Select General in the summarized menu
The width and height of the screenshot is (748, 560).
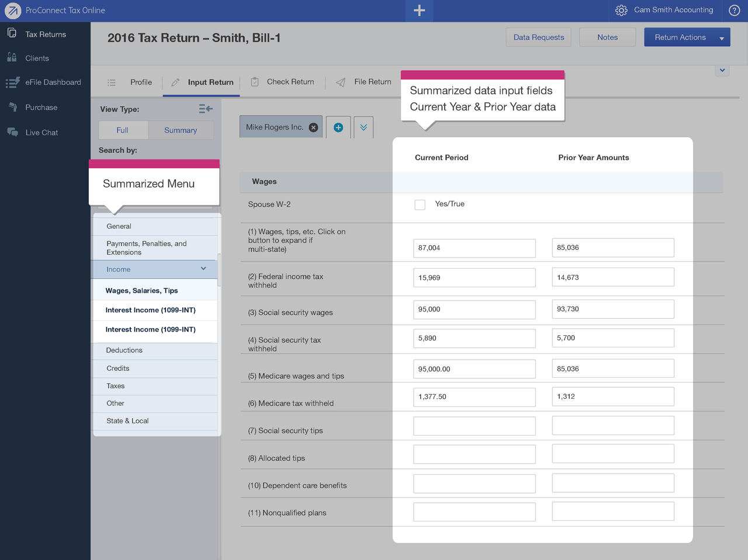155,227
